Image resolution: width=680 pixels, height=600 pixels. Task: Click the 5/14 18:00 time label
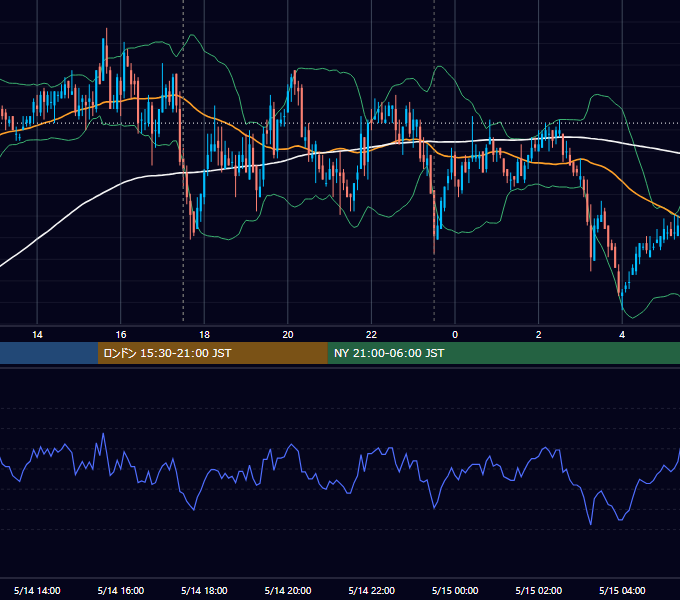204,590
